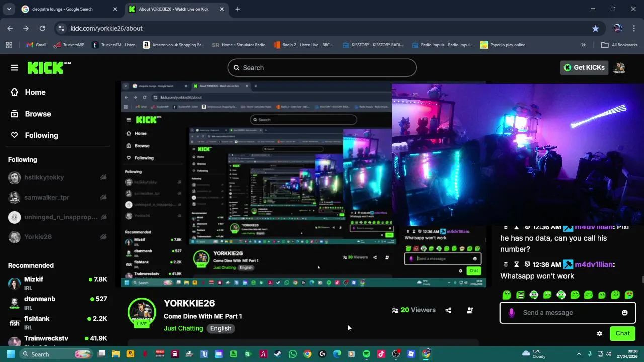The height and width of the screenshot is (362, 644).
Task: Open recommended channel fishtank
Action: tap(57, 322)
